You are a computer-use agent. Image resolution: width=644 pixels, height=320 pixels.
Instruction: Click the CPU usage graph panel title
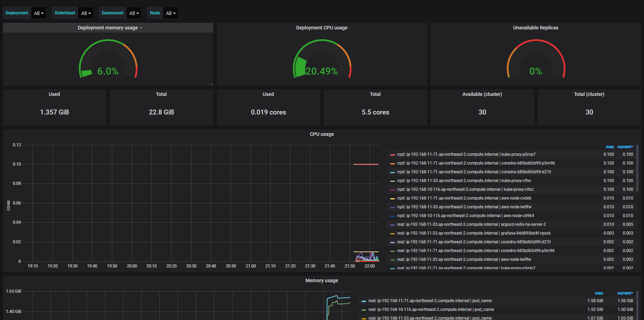coord(322,134)
